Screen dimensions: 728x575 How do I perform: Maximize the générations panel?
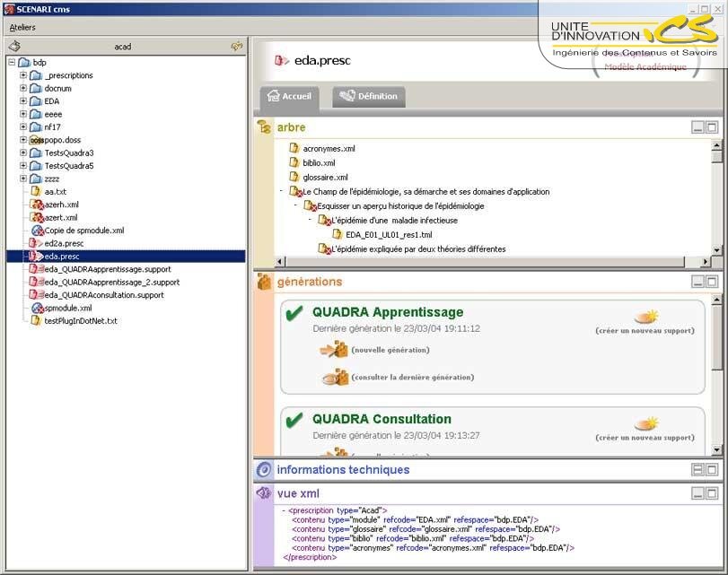click(x=712, y=282)
